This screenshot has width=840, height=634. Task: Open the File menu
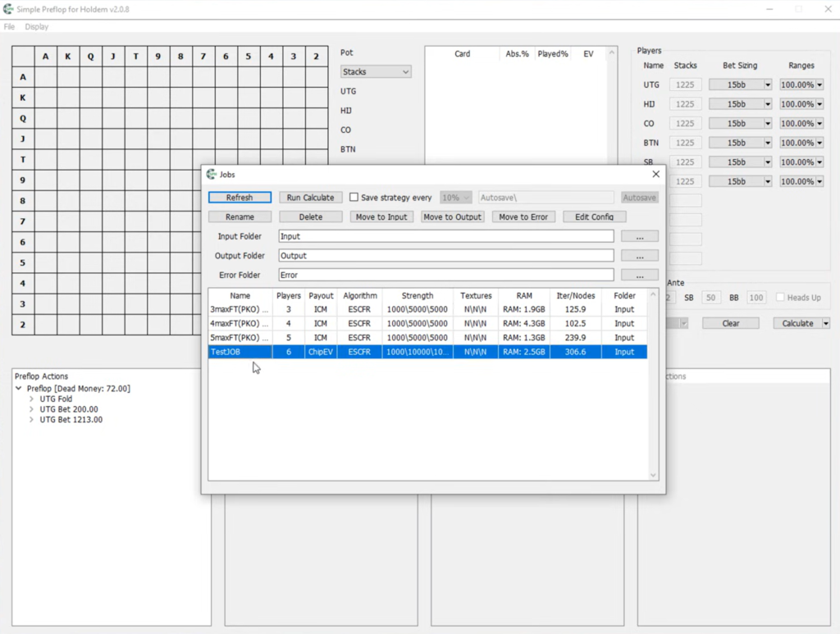9,27
